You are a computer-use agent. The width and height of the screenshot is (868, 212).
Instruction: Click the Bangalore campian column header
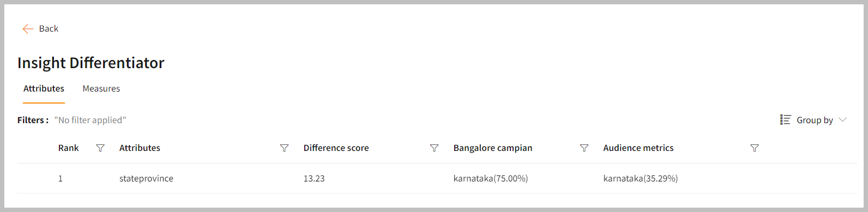pyautogui.click(x=493, y=148)
